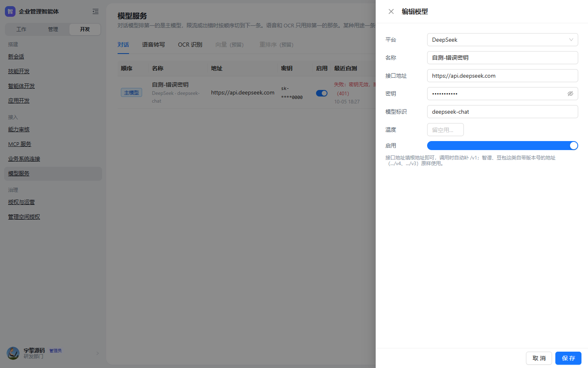
Task: Open 管理空间授权 in sidebar
Action: pos(24,217)
